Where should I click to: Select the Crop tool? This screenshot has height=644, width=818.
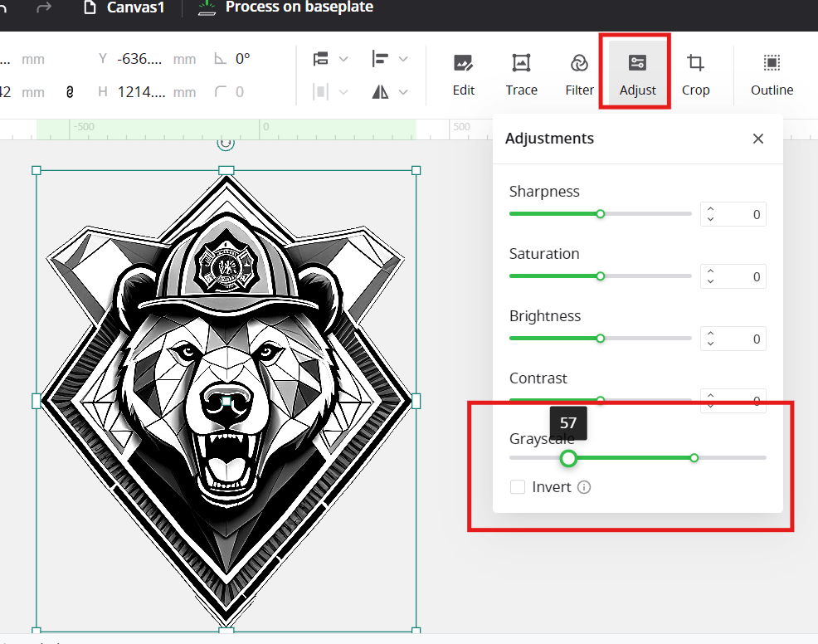pos(695,75)
